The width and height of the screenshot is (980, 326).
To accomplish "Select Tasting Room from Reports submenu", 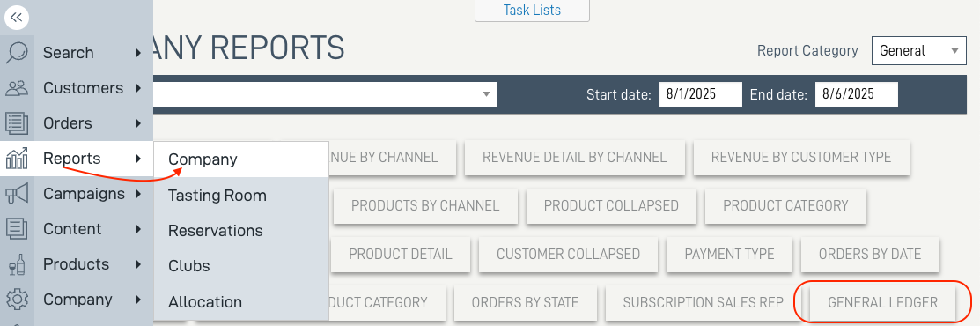I will [217, 196].
